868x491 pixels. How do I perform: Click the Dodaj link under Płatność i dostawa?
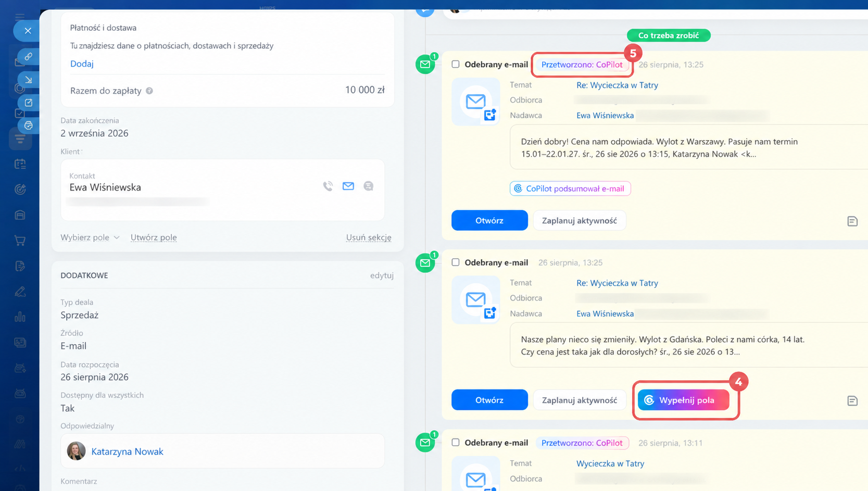tap(82, 64)
